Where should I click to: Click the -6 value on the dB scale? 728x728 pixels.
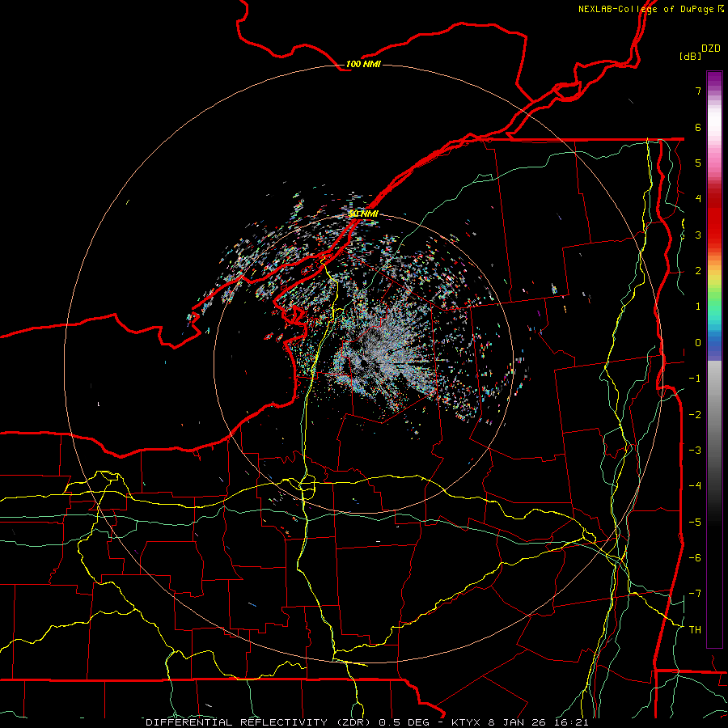click(x=695, y=557)
